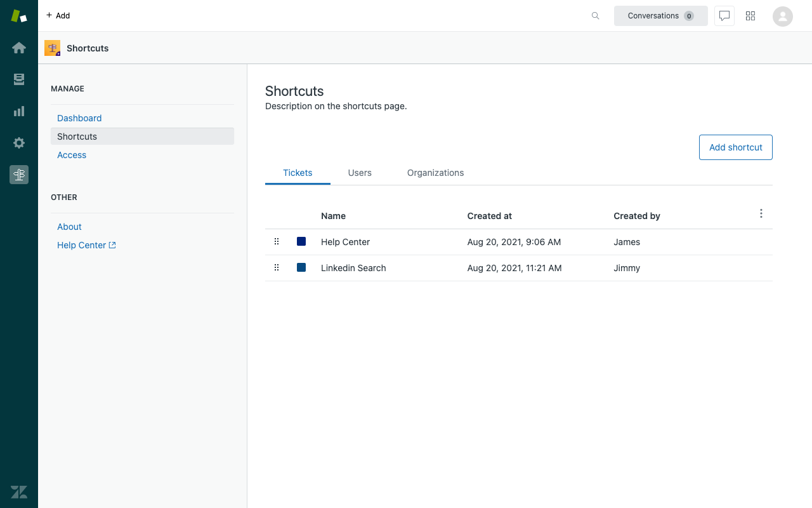This screenshot has height=508, width=812.
Task: Open the Home icon in sidebar
Action: [x=19, y=48]
